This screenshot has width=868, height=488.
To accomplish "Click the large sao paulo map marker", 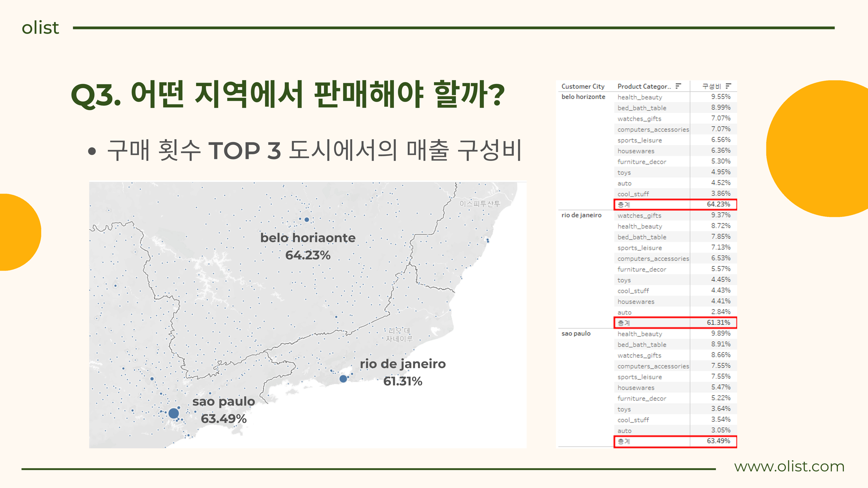I will point(173,413).
